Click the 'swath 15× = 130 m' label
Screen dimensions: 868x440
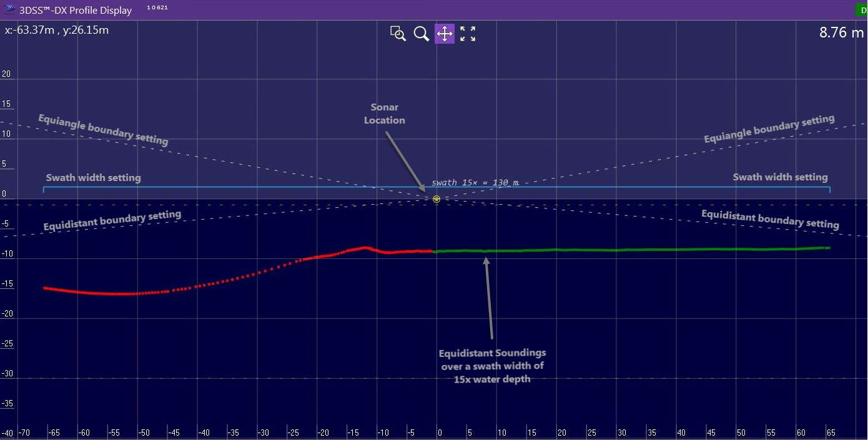tap(475, 183)
